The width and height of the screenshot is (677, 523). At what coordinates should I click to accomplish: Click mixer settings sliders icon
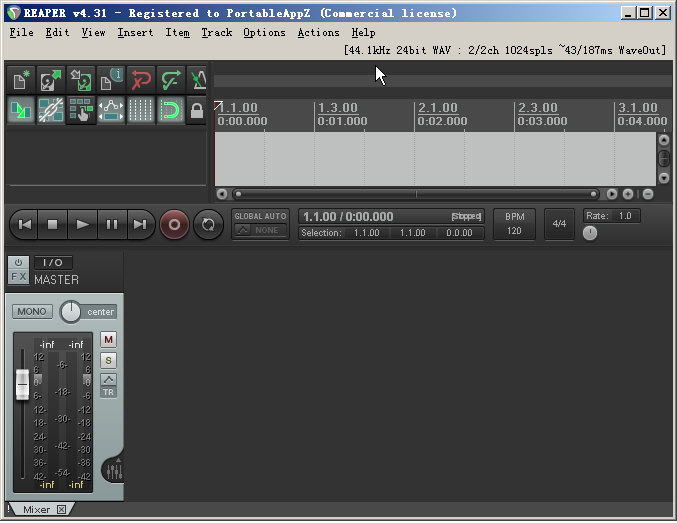coord(114,472)
